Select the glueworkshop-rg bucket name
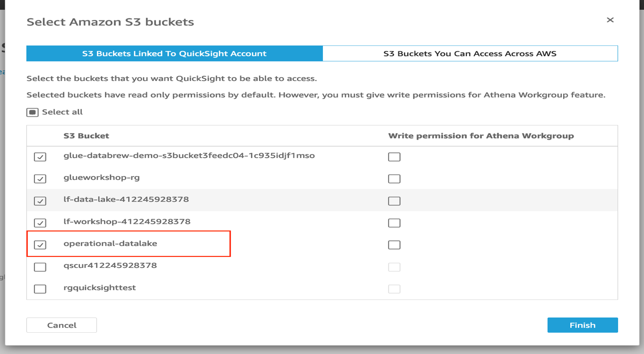 pos(102,177)
